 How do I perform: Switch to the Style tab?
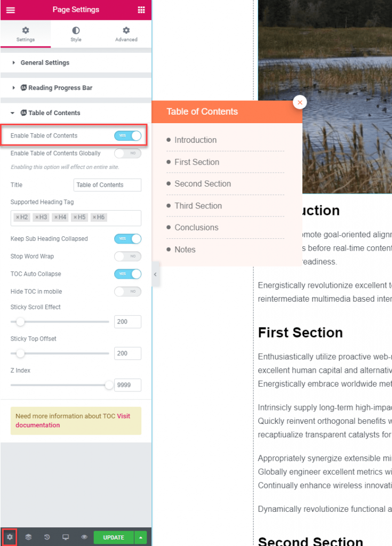click(76, 35)
